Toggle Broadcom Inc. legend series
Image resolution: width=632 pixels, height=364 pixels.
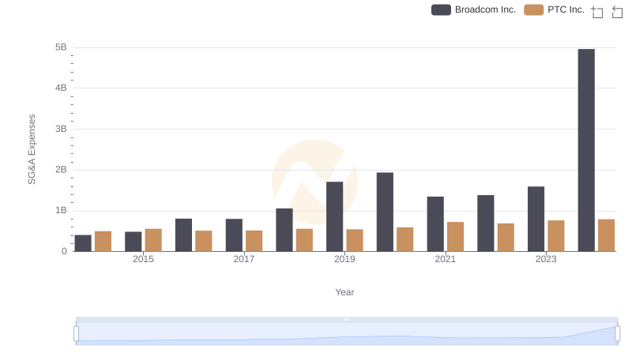pyautogui.click(x=473, y=9)
